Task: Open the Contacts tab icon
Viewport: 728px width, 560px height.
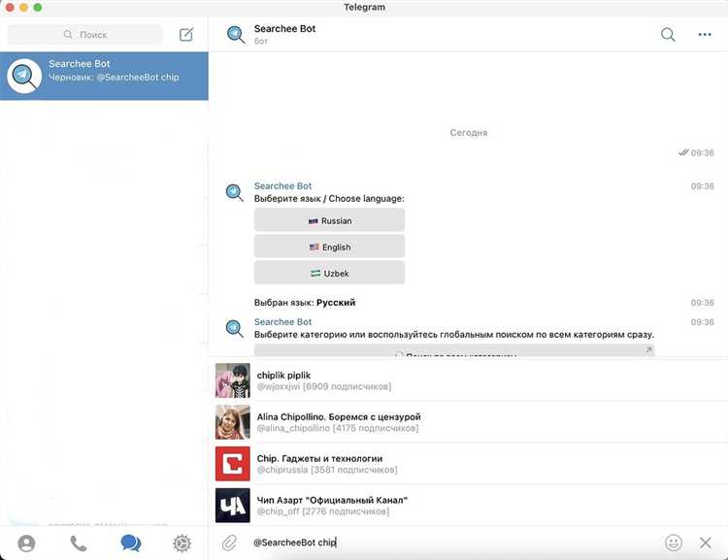Action: (x=26, y=543)
